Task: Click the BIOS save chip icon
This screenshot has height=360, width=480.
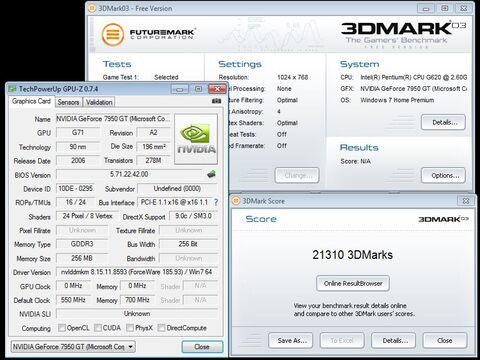Action: tap(211, 174)
